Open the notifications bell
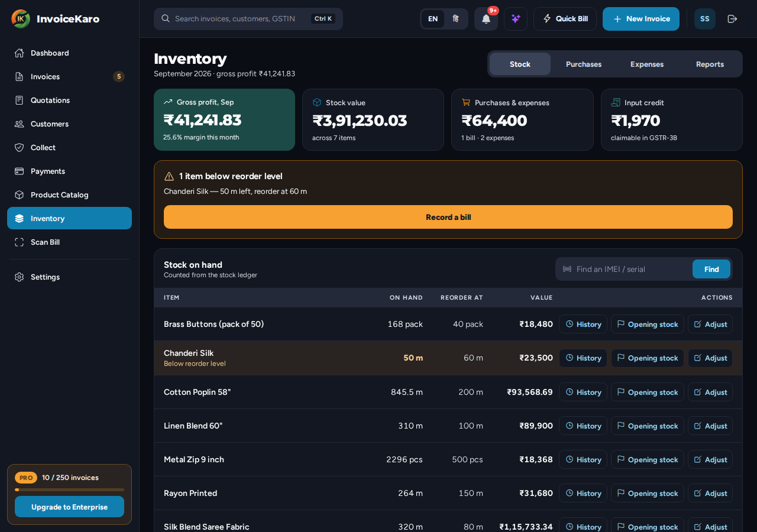Screen dimensions: 757x532 point(486,19)
